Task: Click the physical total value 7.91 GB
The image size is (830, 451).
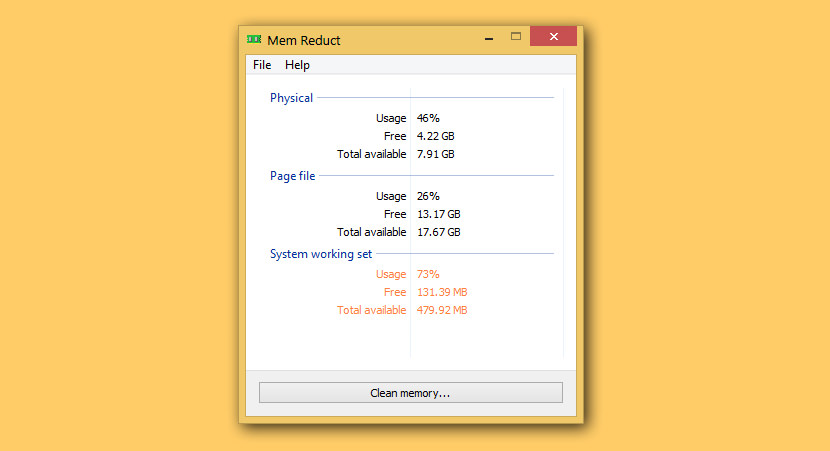Action: [x=436, y=154]
